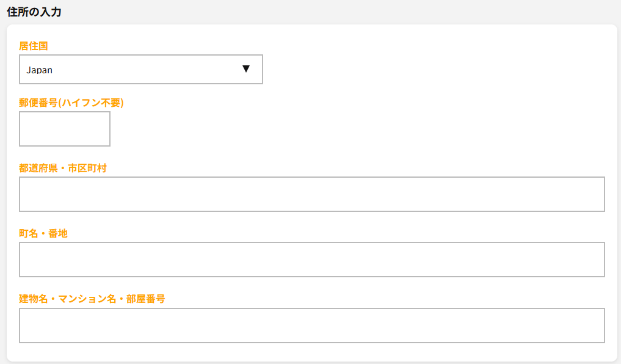Click the 居住国 label

[x=34, y=46]
